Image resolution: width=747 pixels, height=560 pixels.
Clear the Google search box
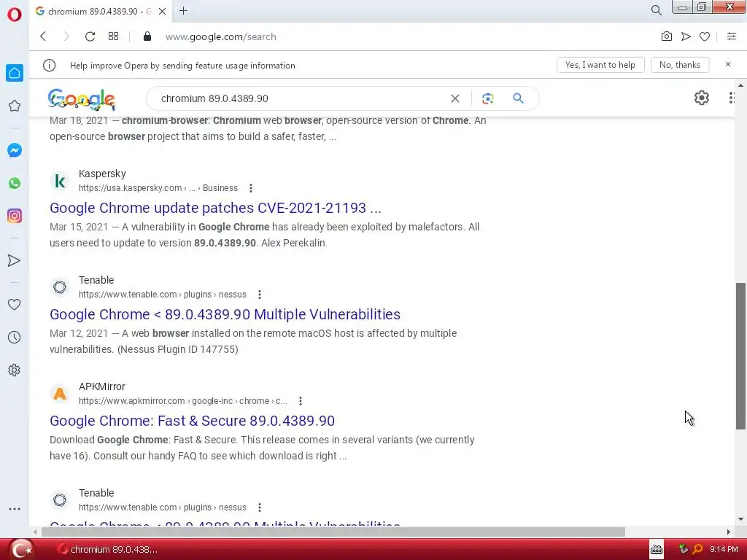pos(455,98)
